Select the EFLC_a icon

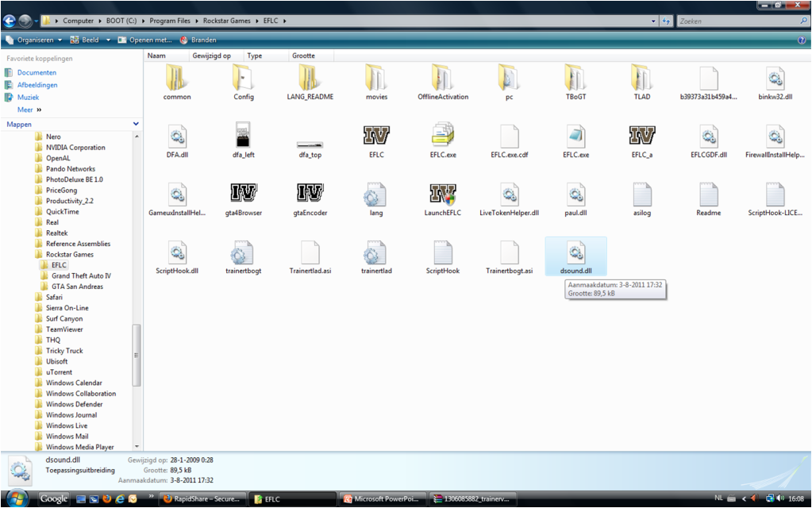(x=642, y=140)
